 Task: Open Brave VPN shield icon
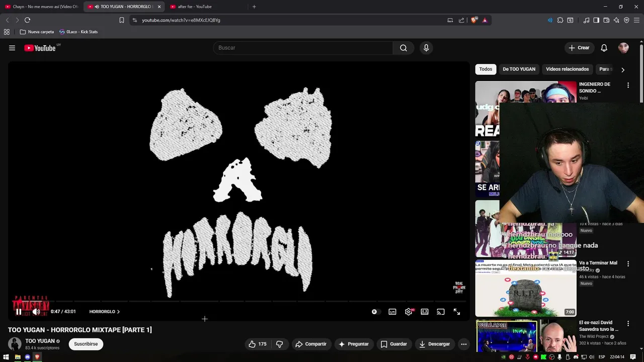626,20
